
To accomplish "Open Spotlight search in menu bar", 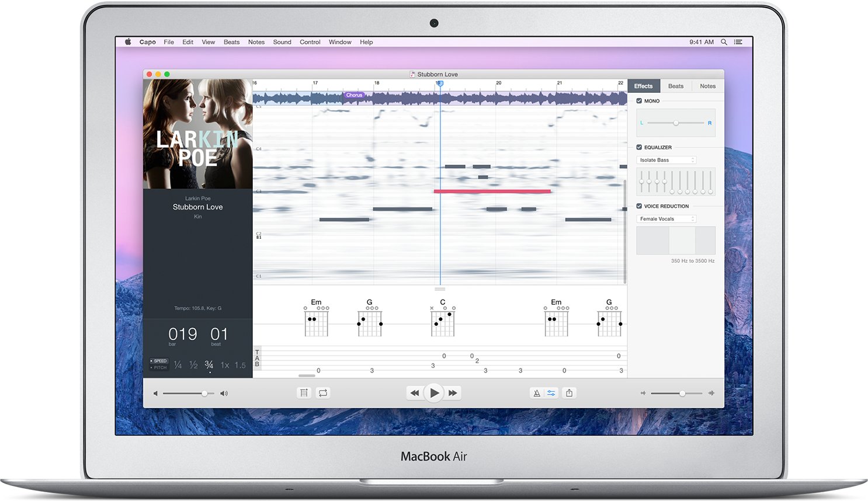I will [724, 42].
